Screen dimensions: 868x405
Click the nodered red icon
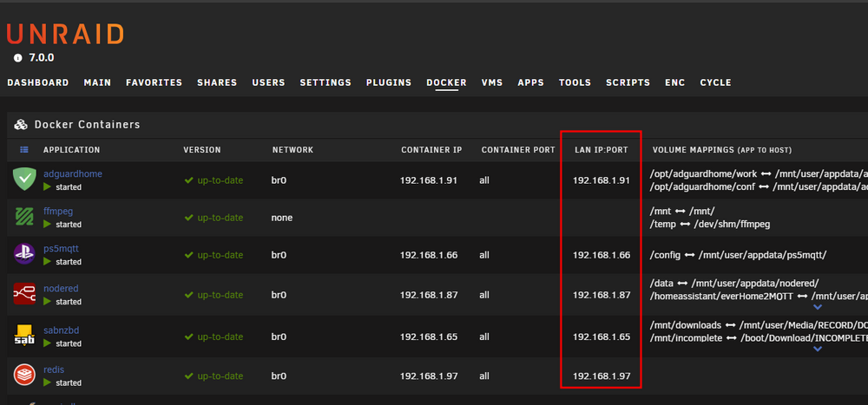click(24, 294)
